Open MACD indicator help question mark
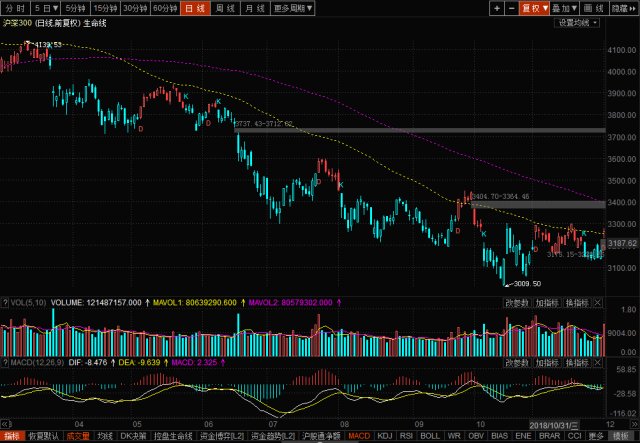640x443 pixels. [5, 363]
